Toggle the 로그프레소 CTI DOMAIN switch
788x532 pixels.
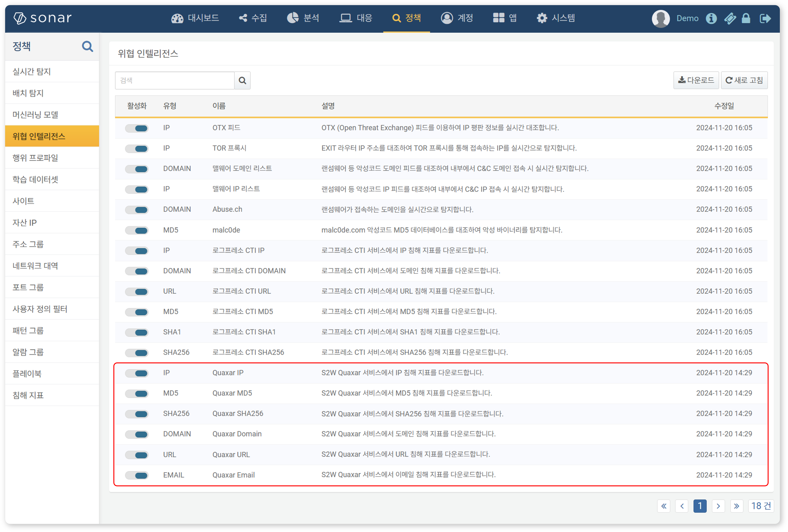[x=137, y=271]
